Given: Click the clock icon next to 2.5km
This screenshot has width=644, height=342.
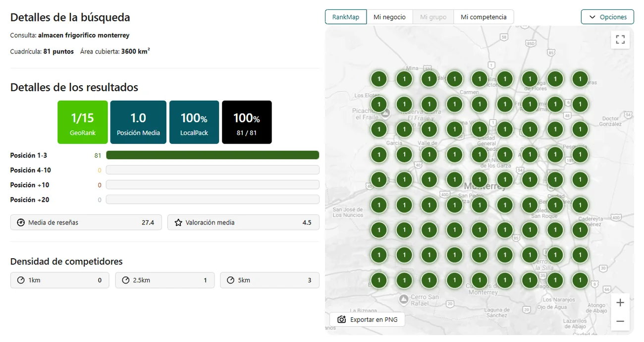Looking at the screenshot, I should tap(125, 280).
